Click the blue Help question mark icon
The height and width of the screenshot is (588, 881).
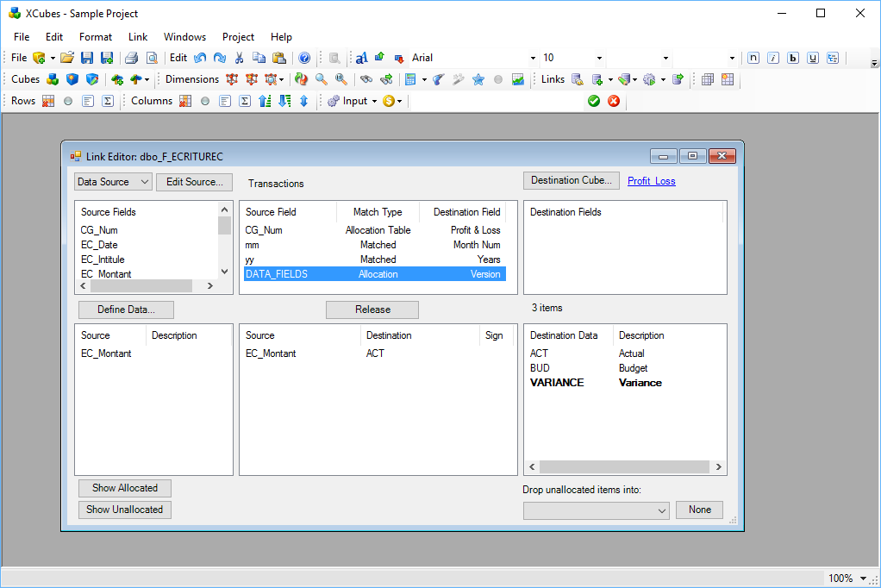(x=304, y=58)
